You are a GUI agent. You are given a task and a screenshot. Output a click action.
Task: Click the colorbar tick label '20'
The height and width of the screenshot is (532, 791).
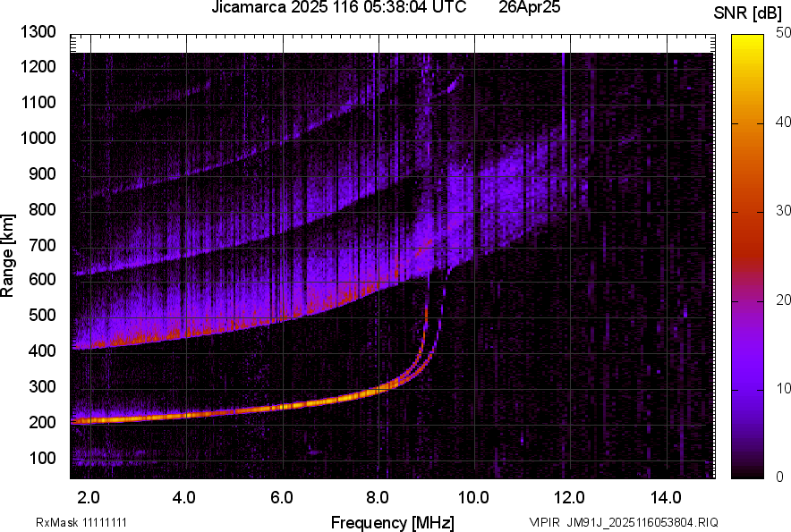point(783,300)
